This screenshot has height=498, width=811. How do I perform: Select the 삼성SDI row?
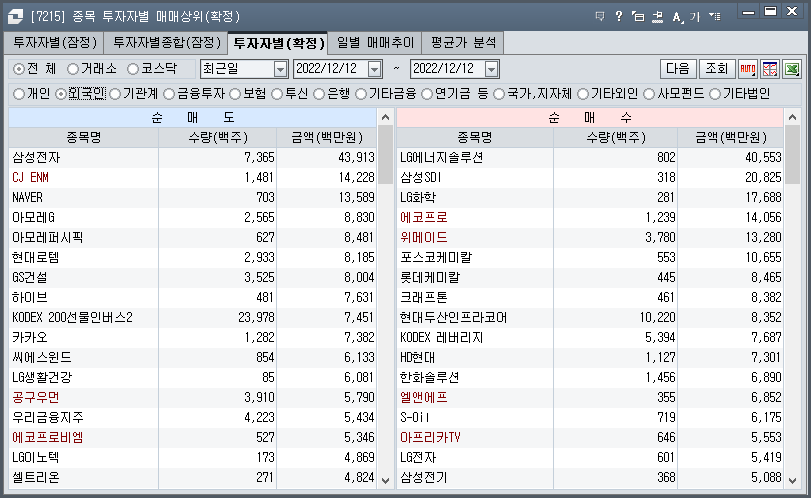coord(590,177)
